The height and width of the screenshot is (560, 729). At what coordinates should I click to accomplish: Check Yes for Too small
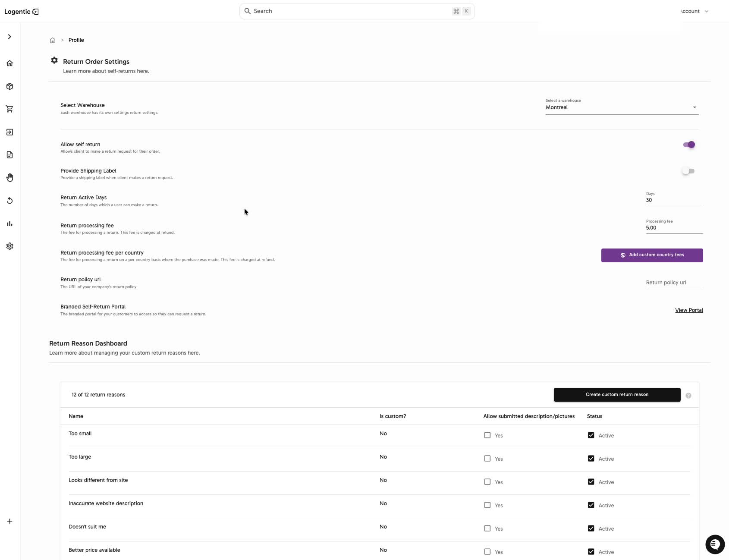coord(487,435)
